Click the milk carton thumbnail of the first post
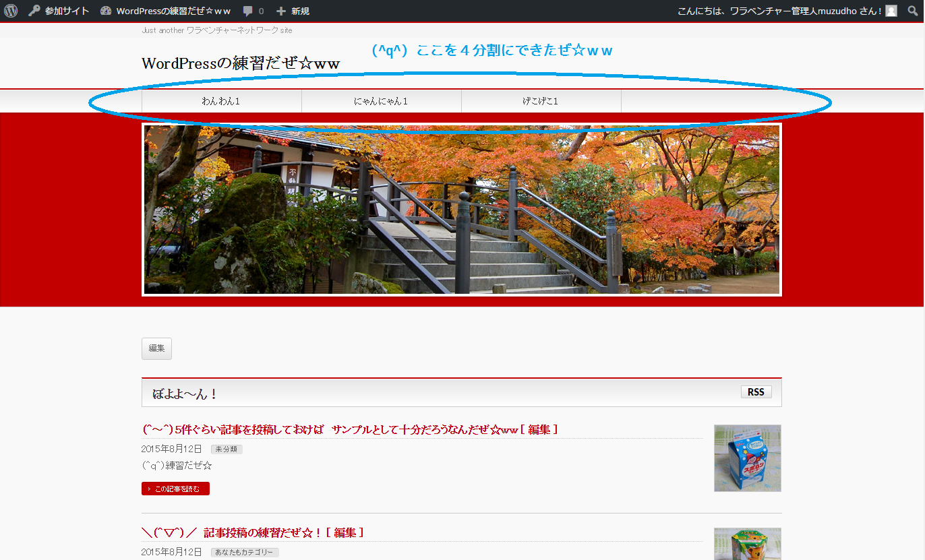The image size is (925, 560). (x=748, y=458)
